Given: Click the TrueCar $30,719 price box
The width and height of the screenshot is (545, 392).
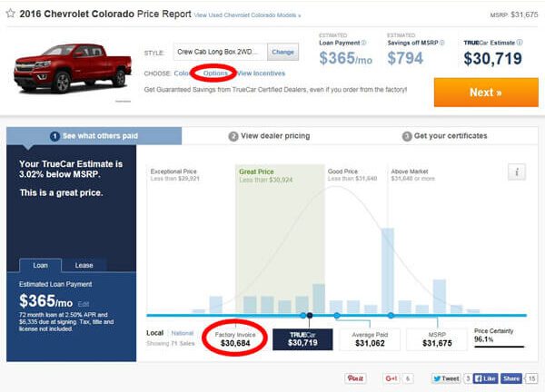Looking at the screenshot, I should [x=302, y=339].
